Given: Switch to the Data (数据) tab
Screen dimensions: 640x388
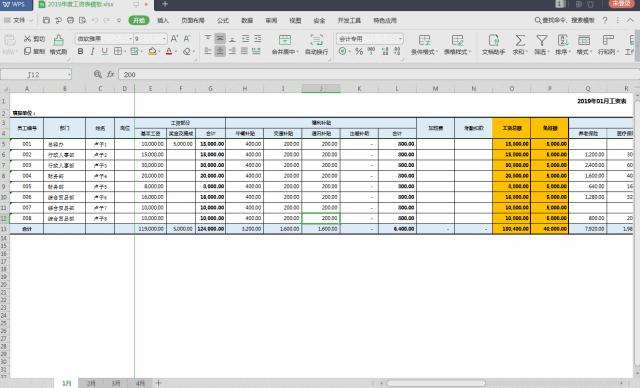Looking at the screenshot, I should click(247, 20).
